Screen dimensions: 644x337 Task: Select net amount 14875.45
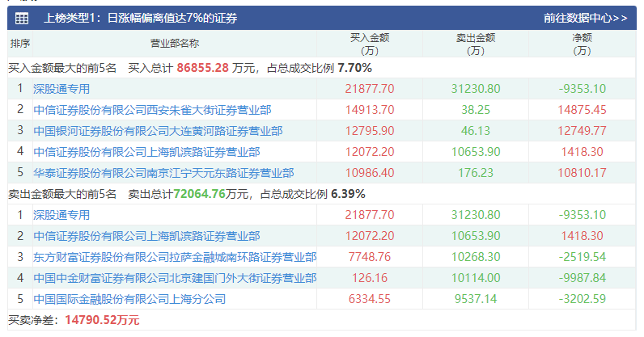point(582,110)
